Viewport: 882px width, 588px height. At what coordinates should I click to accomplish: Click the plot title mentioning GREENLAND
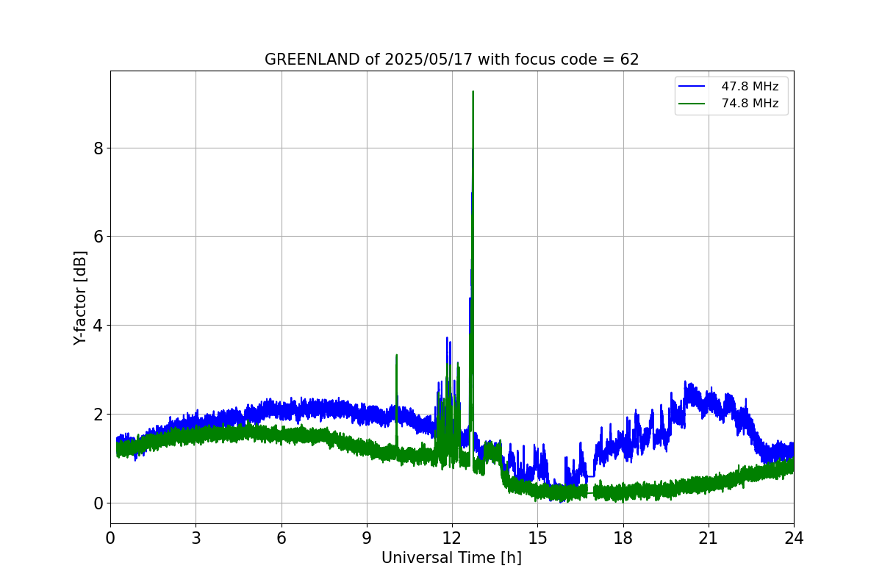[451, 60]
